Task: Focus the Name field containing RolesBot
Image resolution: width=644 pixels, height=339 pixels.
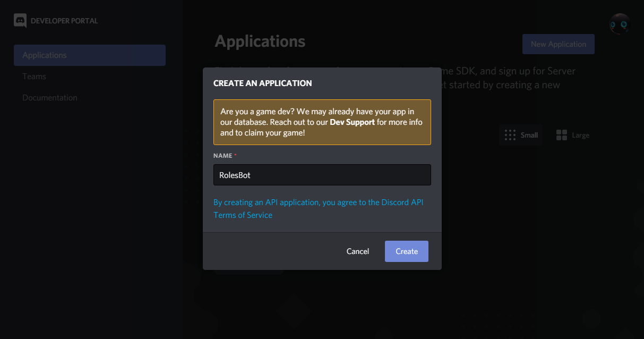Action: 322,175
